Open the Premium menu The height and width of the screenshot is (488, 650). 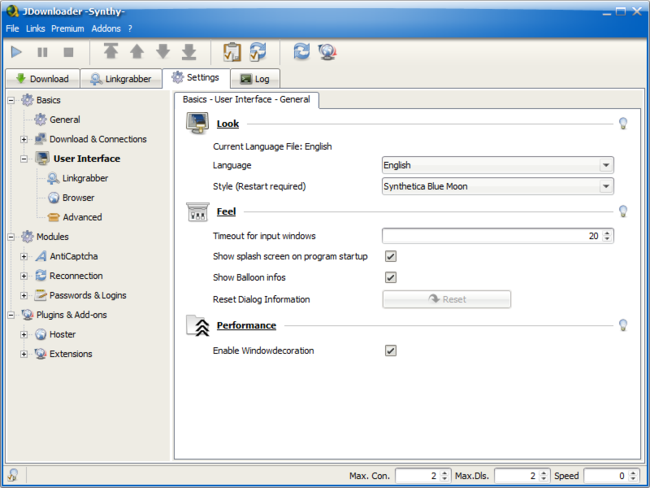(x=68, y=29)
